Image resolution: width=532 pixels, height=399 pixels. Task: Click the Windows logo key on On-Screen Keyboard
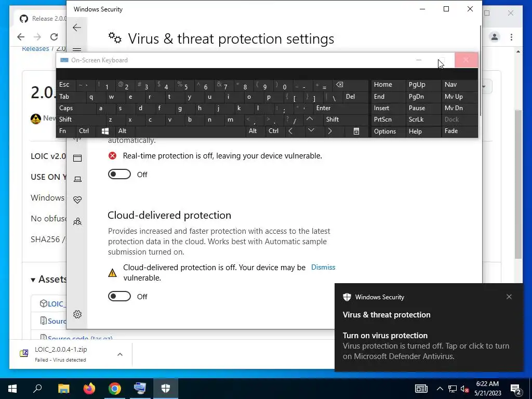[105, 131]
